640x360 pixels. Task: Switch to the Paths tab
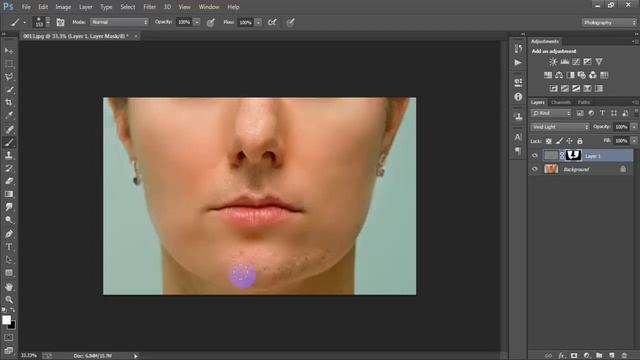(584, 102)
